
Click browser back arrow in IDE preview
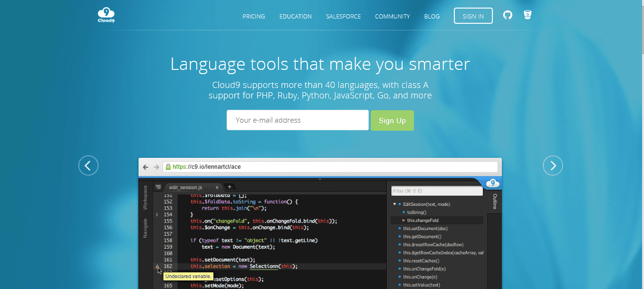(x=146, y=167)
